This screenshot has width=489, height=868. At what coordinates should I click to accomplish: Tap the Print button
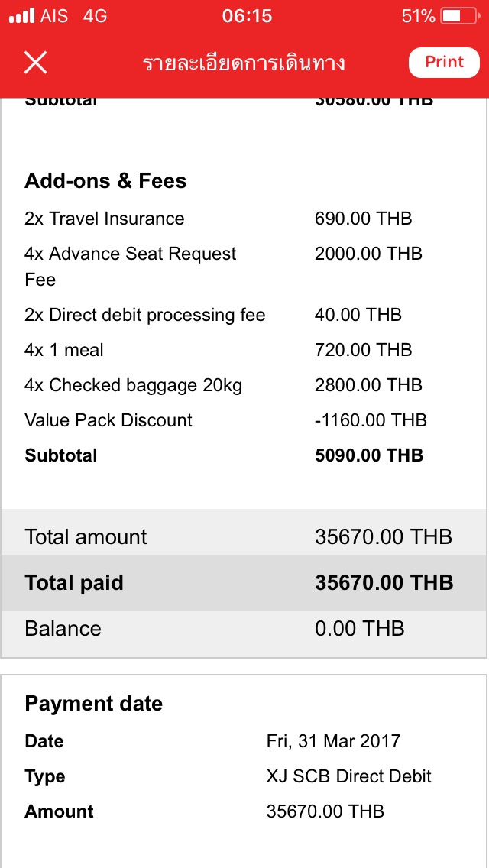pos(444,62)
